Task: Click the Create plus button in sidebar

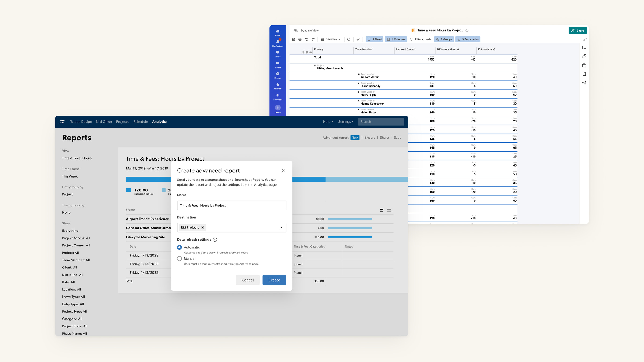Action: 278,108
